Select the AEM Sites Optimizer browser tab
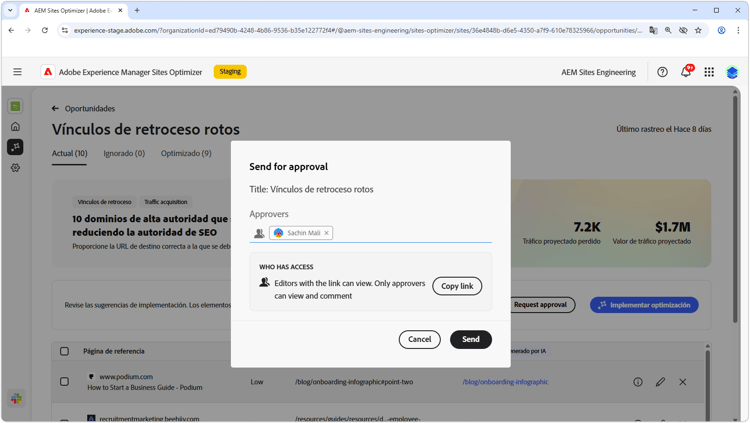 (73, 10)
